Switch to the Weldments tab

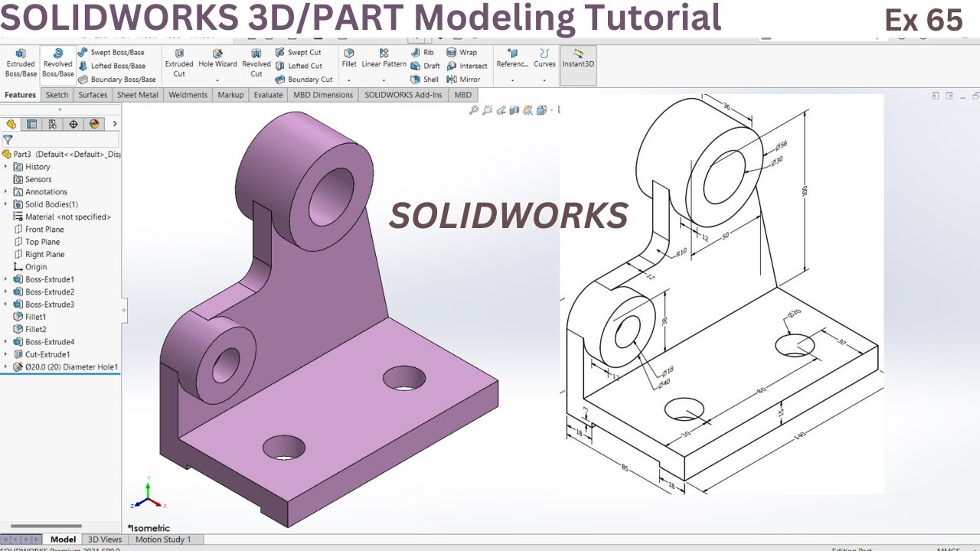(188, 95)
